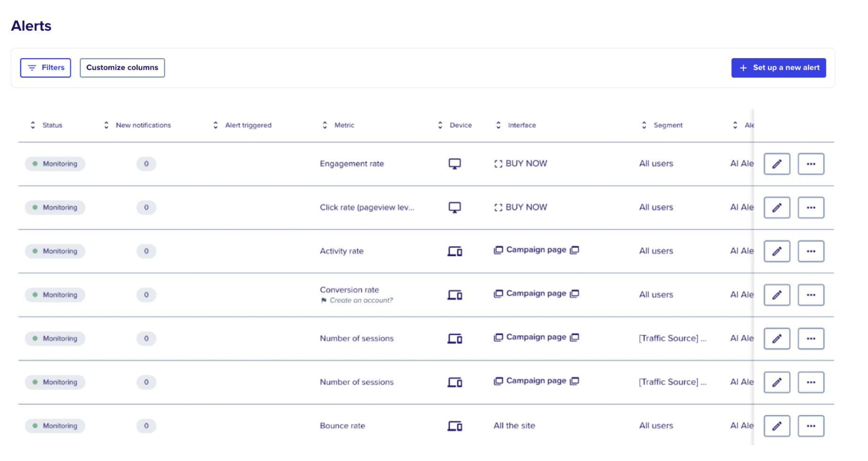This screenshot has width=868, height=461.
Task: Open more options for Conversion rate alert
Action: [811, 295]
